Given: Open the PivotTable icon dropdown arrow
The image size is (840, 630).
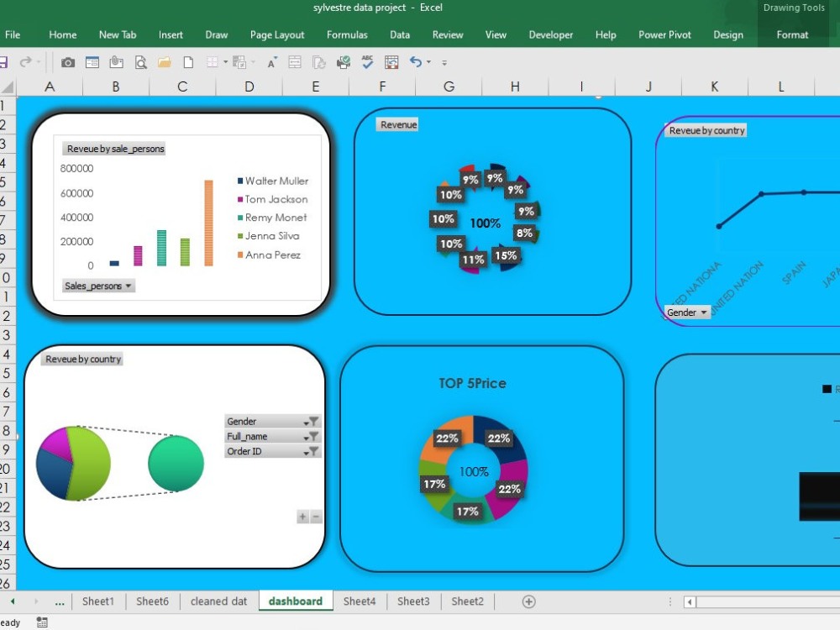Looking at the screenshot, I should click(253, 63).
